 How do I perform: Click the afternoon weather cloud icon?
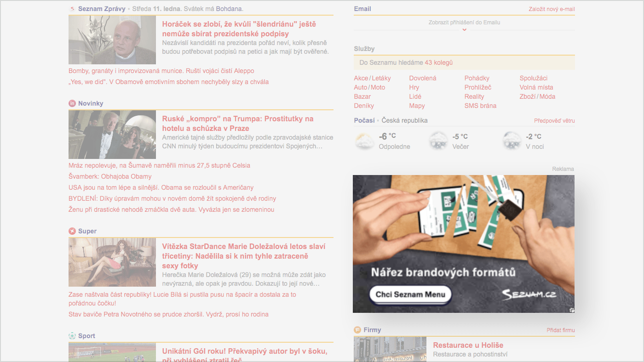(x=364, y=141)
